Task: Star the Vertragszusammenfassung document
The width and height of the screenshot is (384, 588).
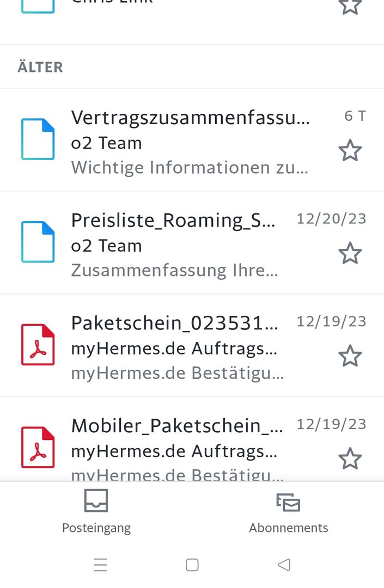Action: click(350, 151)
